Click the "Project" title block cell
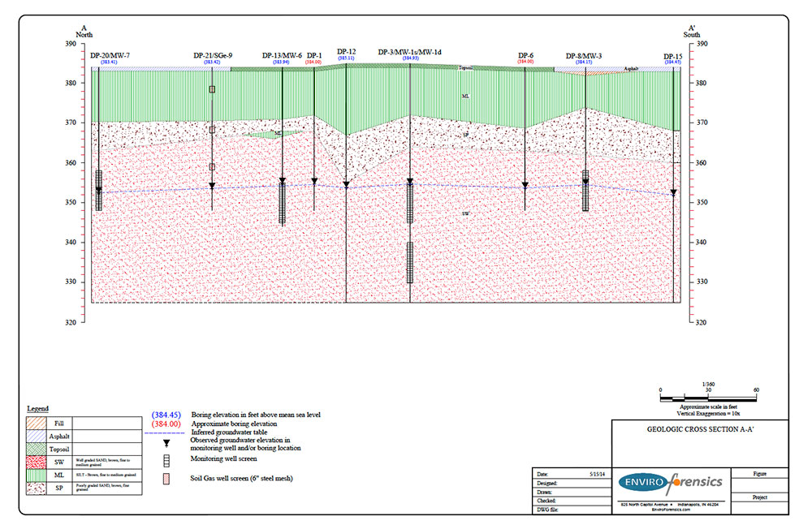 pyautogui.click(x=760, y=497)
